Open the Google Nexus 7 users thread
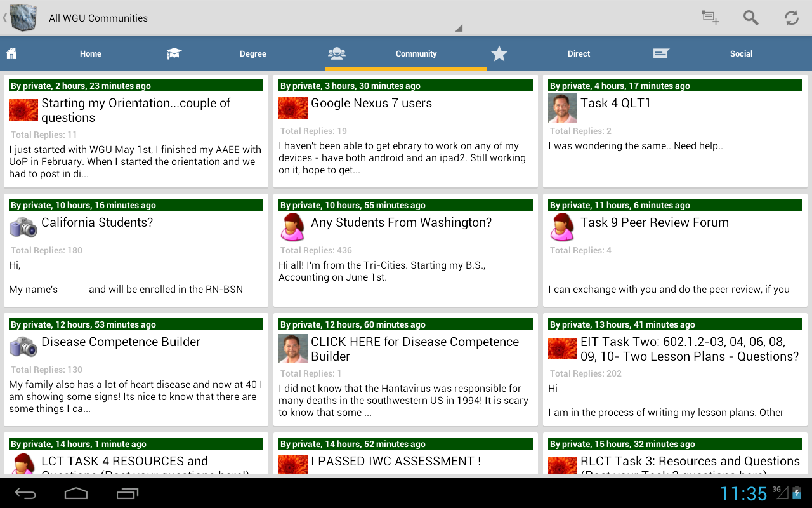 (x=371, y=103)
